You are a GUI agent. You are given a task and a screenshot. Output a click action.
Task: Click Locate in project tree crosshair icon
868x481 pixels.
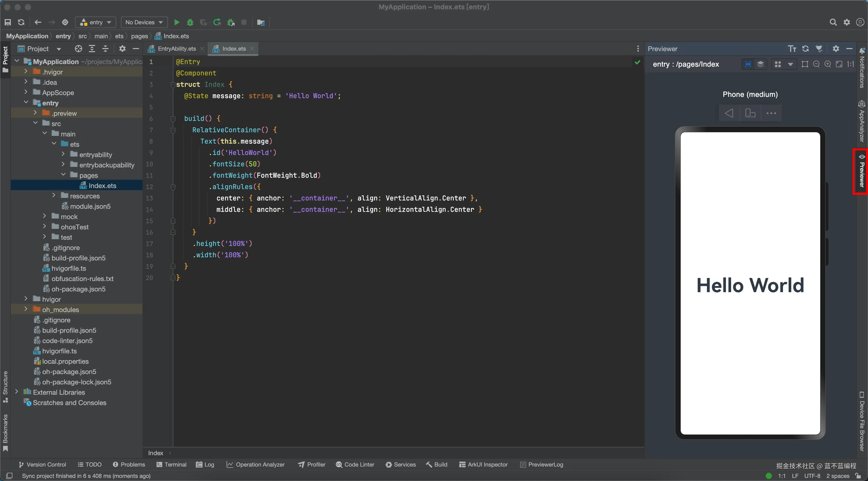coord(78,49)
